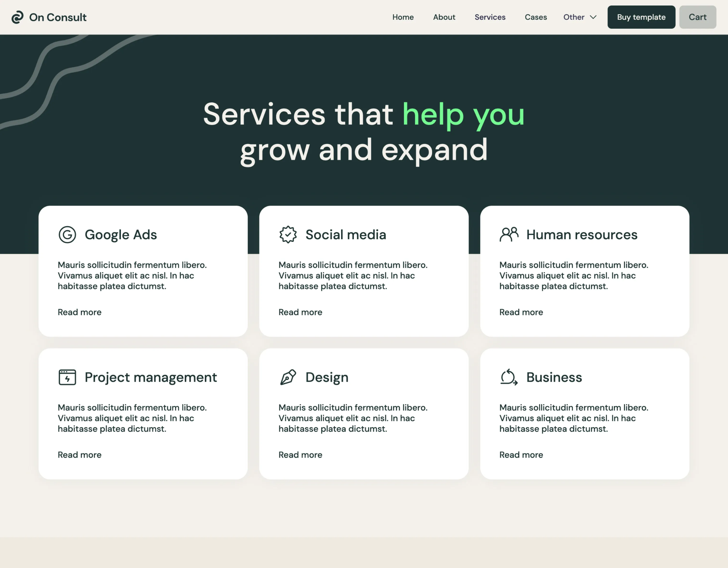The height and width of the screenshot is (568, 728).
Task: Expand the Other menu chevron arrow
Action: (593, 17)
